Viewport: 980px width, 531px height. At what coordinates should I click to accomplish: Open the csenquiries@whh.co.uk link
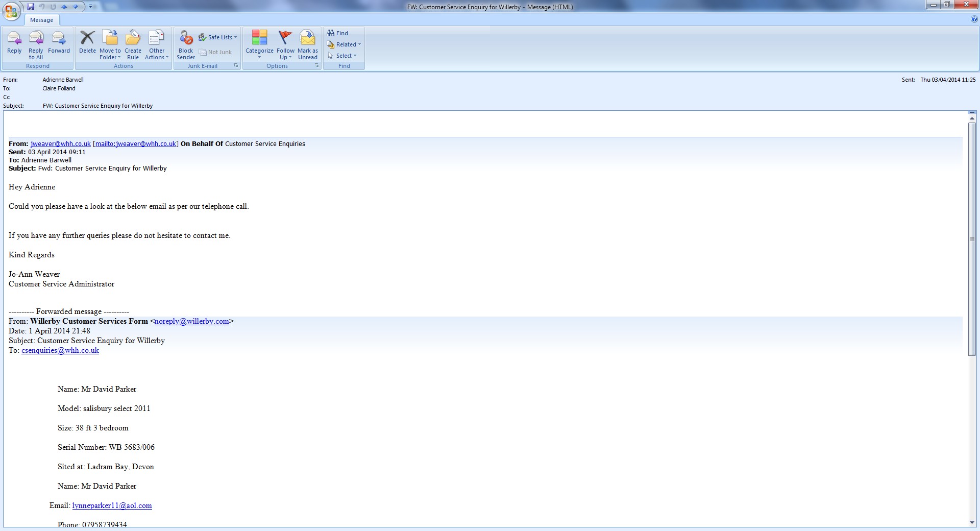coord(60,350)
